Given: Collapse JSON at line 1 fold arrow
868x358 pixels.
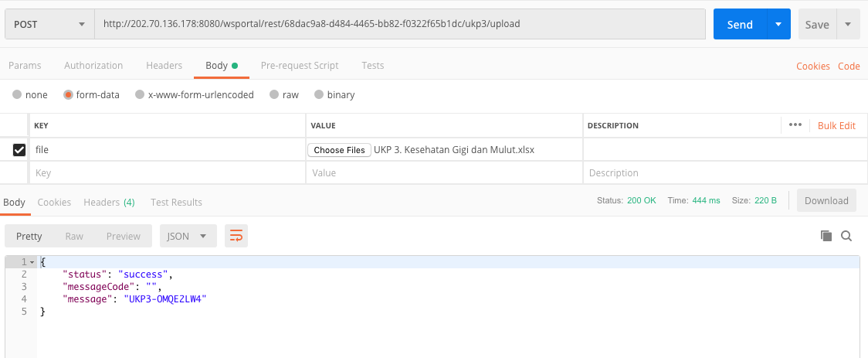Looking at the screenshot, I should tap(32, 261).
